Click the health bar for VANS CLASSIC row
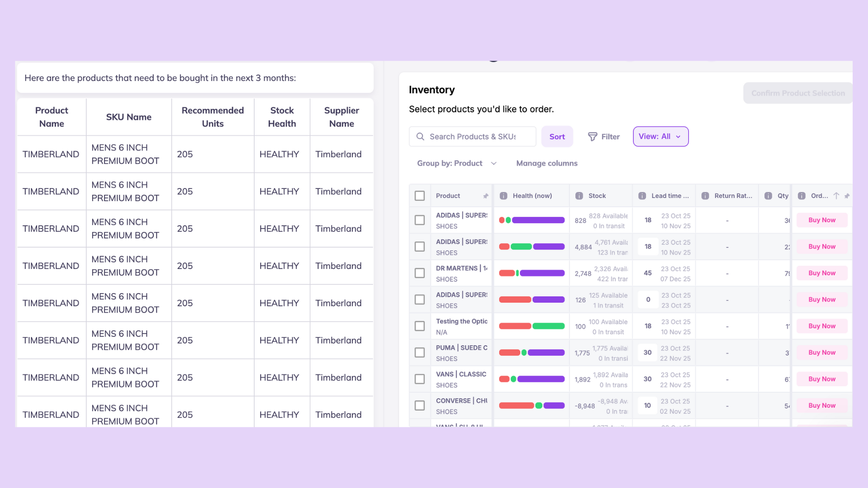This screenshot has width=868, height=488. (532, 379)
